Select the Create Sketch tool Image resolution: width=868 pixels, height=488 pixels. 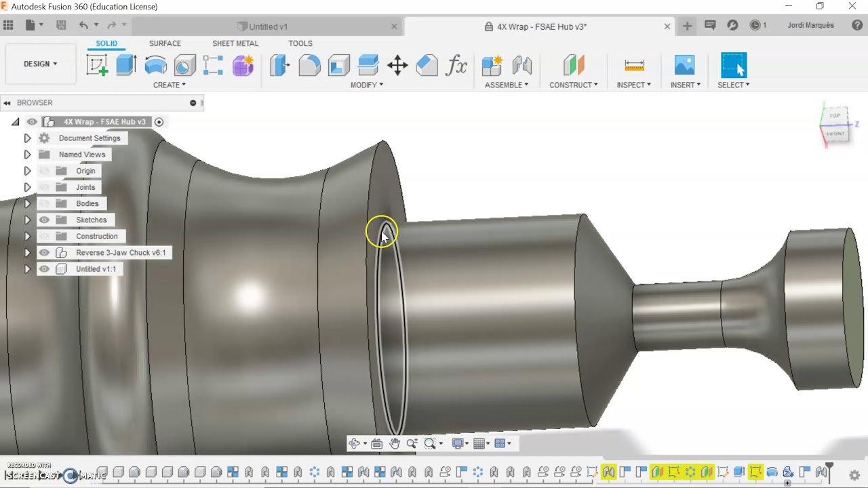97,65
